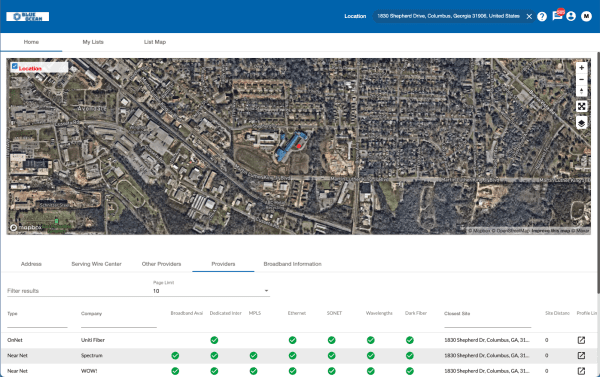
Task: Open messages notification icon
Action: coord(557,16)
